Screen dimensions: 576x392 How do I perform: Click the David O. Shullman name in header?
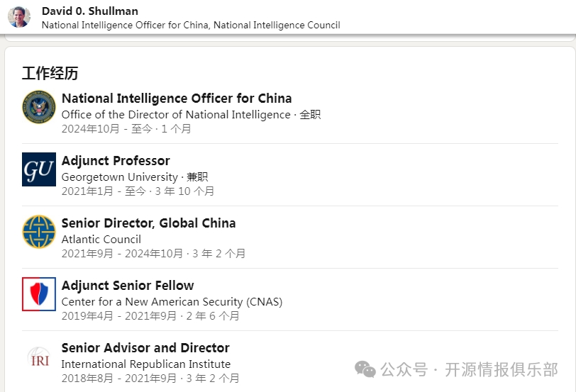[x=90, y=11]
